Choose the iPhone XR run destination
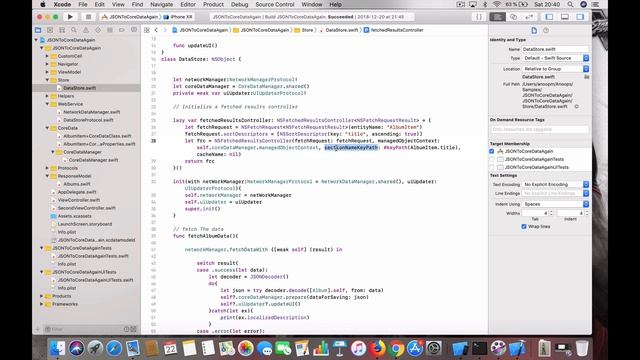This screenshot has width=640, height=360. point(178,17)
